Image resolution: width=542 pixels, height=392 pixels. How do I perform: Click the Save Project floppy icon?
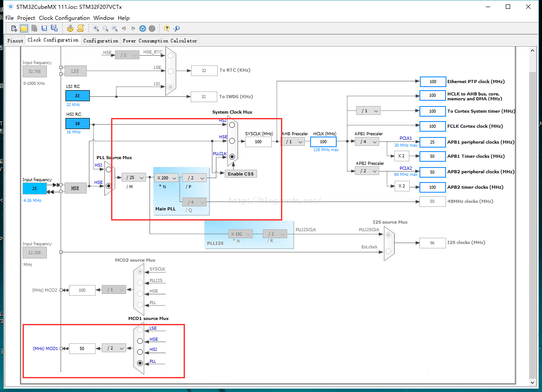click(x=44, y=28)
